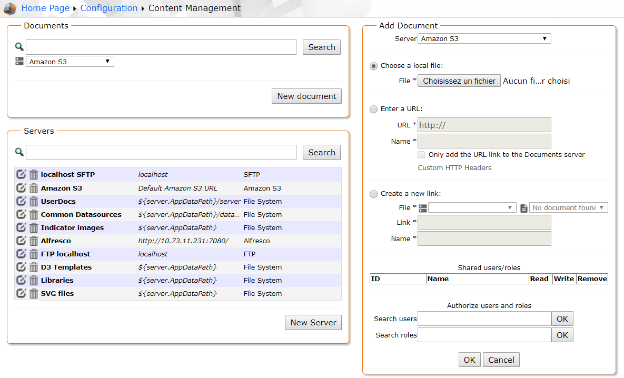This screenshot has height=378, width=624.
Task: Confirm Search roles with OK button
Action: click(x=562, y=335)
